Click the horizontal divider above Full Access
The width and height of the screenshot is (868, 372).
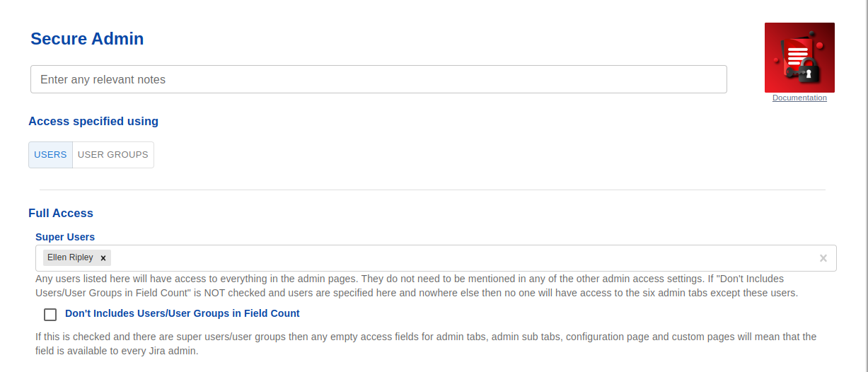432,190
